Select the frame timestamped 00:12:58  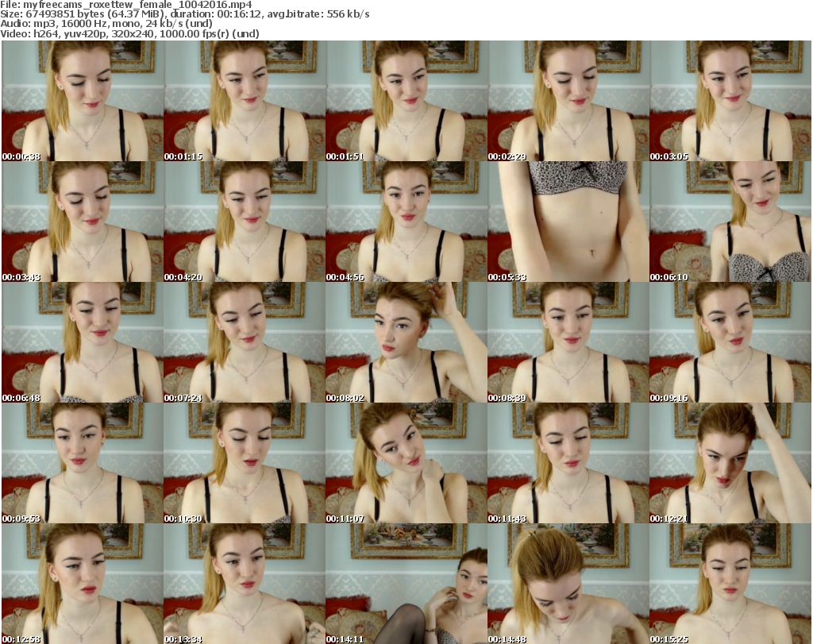pyautogui.click(x=82, y=584)
